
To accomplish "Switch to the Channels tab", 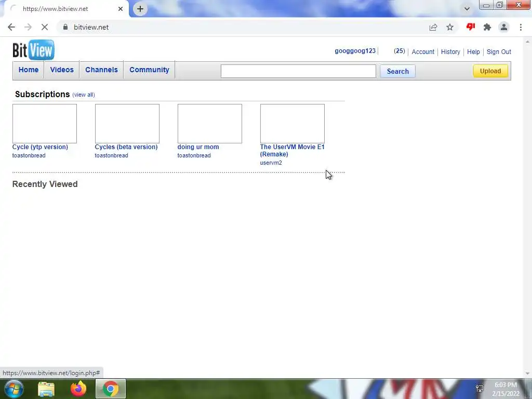I will tap(101, 70).
